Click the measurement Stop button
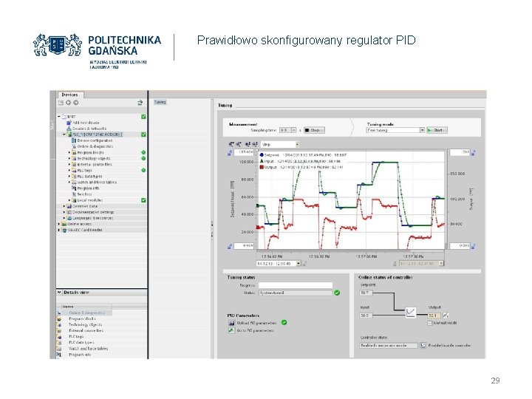The height and width of the screenshot is (399, 532). click(314, 130)
